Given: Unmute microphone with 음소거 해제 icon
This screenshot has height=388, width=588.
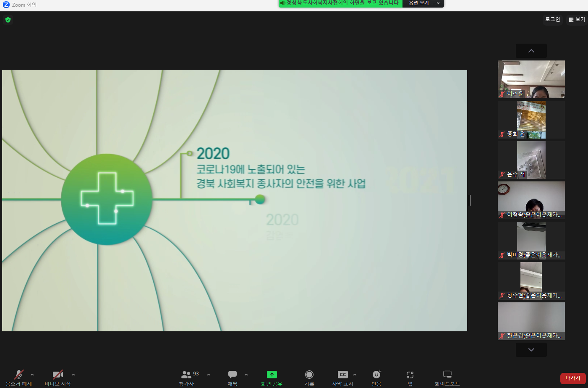Looking at the screenshot, I should [x=18, y=375].
